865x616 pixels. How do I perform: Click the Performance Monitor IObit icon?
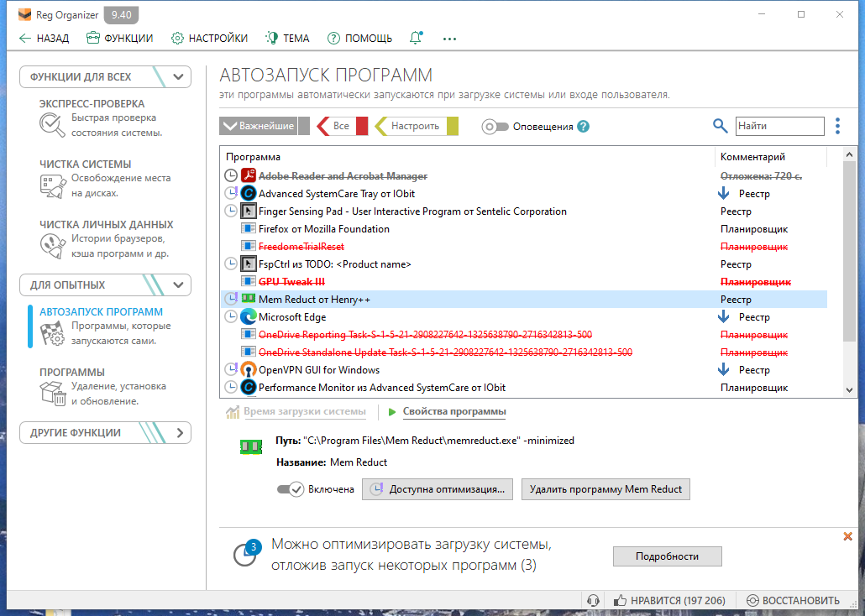point(249,388)
